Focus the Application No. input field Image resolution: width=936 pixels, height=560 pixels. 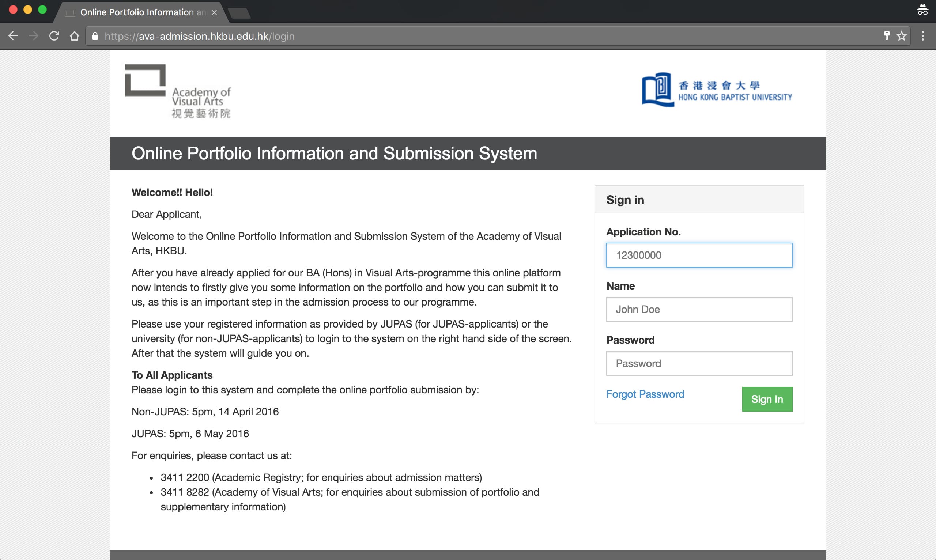pos(699,255)
